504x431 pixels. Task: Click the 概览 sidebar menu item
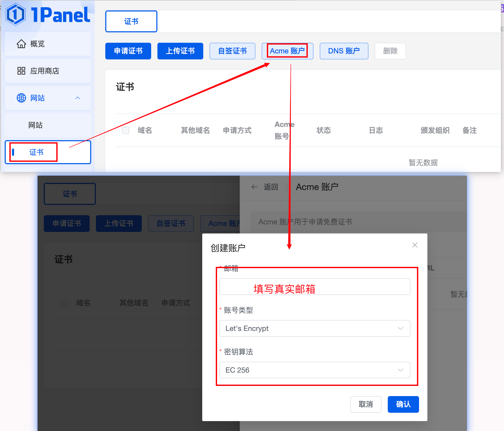48,44
